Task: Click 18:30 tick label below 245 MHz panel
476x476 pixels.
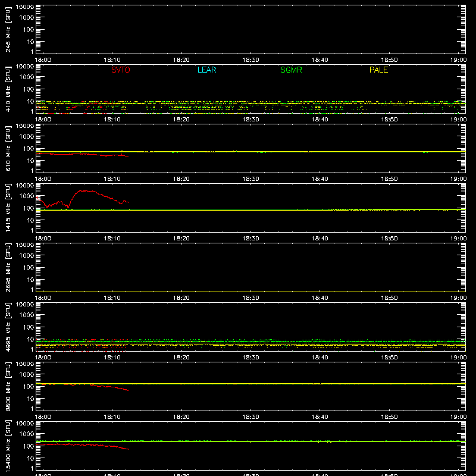Action: 250,60
